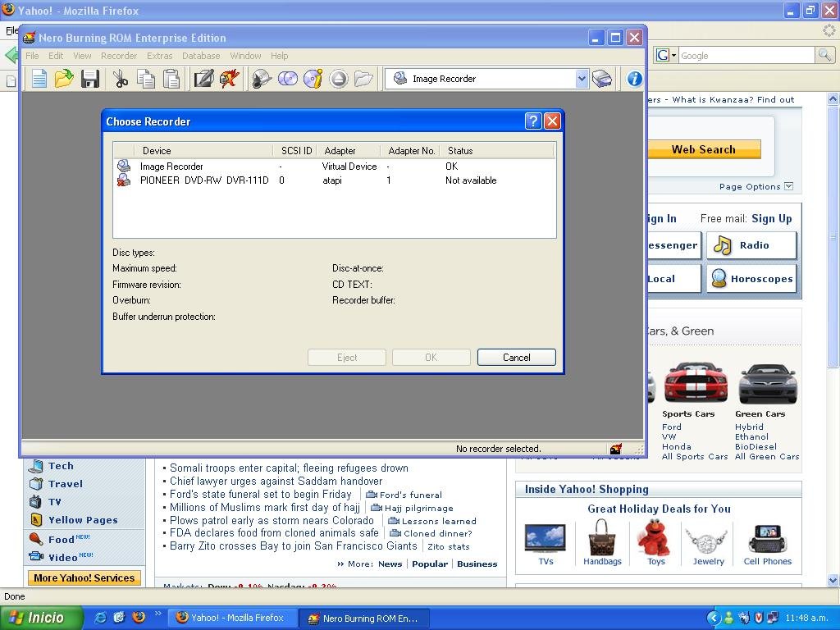Click the New compilation icon in Nero toolbar
The height and width of the screenshot is (630, 840).
[x=39, y=79]
